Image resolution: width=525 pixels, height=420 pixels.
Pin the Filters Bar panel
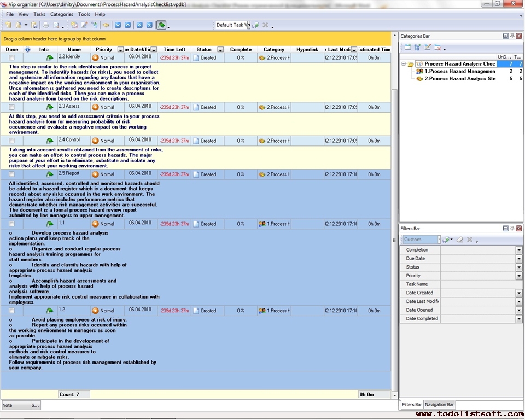click(x=512, y=228)
